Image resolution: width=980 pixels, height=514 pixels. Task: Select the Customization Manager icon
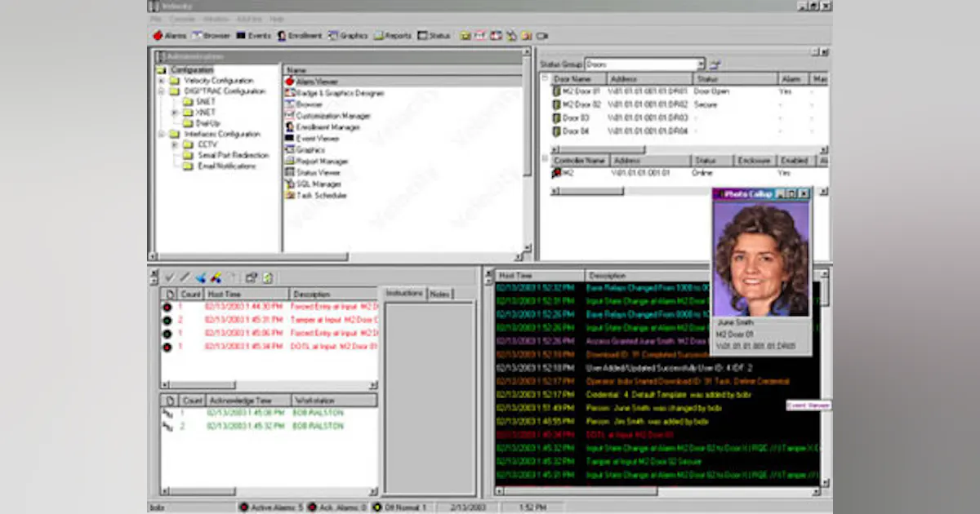pyautogui.click(x=290, y=116)
